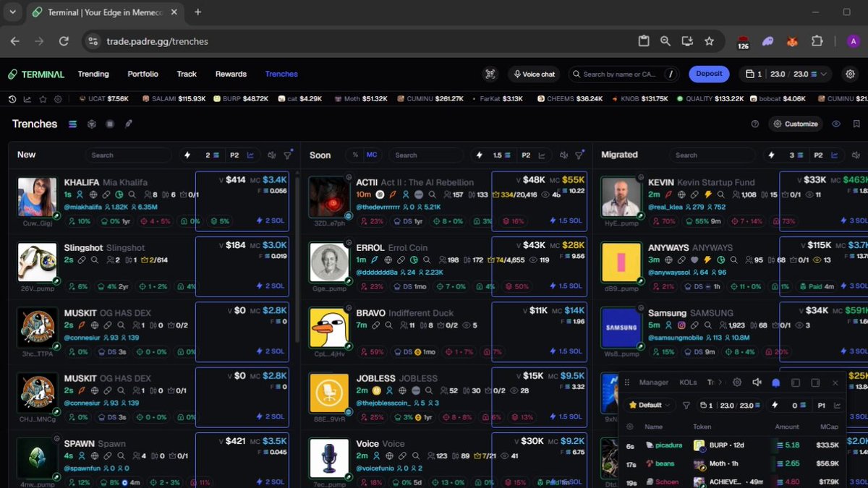Image resolution: width=868 pixels, height=488 pixels.
Task: Open the Trenches help question mark
Action: pos(755,124)
